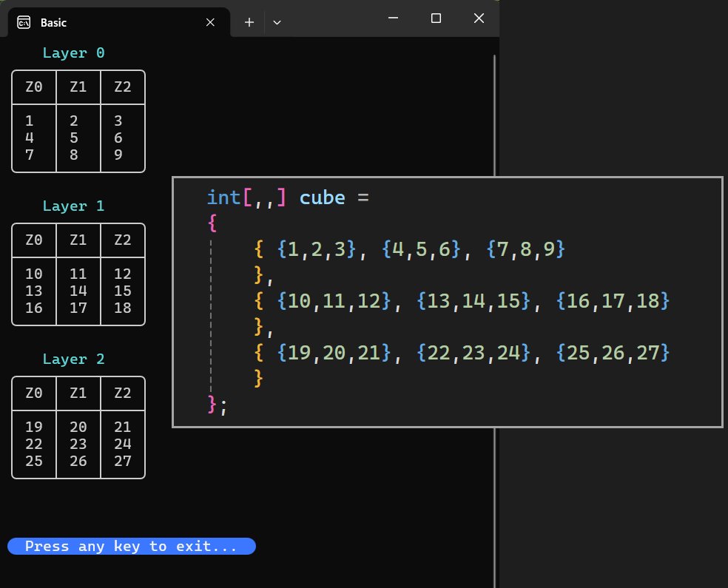Click Z2 header in Layer 1 table
This screenshot has height=588, width=728.
pos(123,240)
